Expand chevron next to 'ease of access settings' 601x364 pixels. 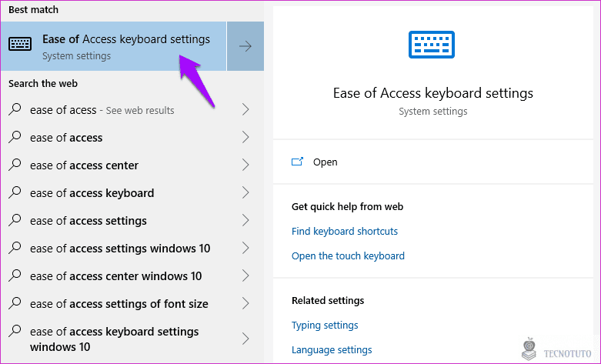(245, 220)
